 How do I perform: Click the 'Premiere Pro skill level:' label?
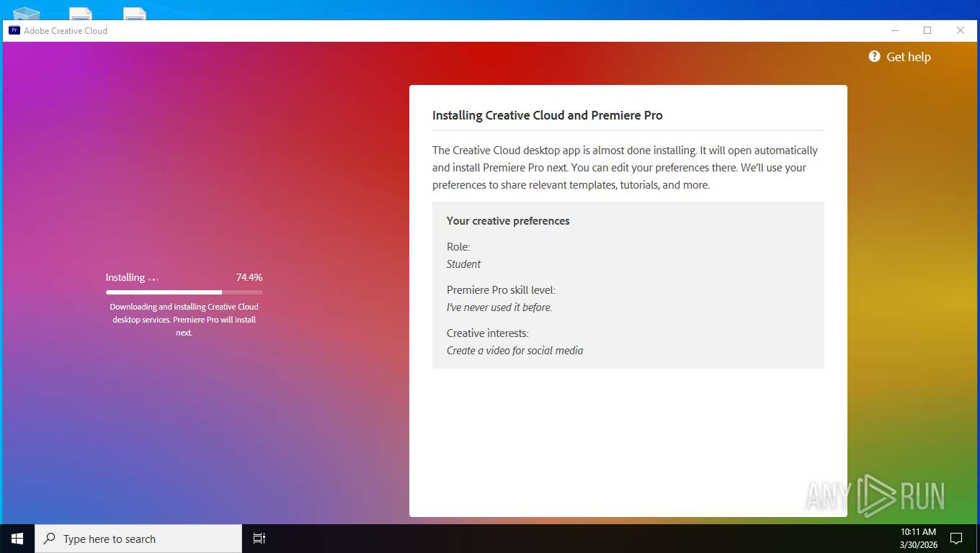click(x=501, y=290)
